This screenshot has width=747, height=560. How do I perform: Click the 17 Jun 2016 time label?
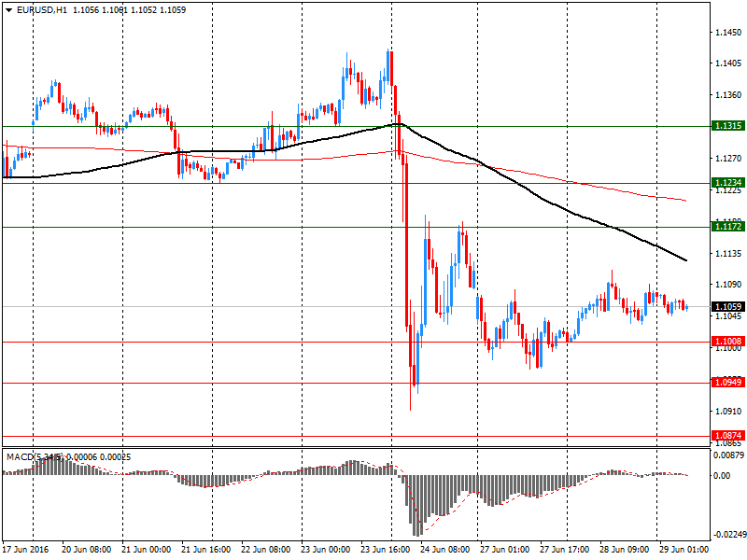pyautogui.click(x=26, y=549)
